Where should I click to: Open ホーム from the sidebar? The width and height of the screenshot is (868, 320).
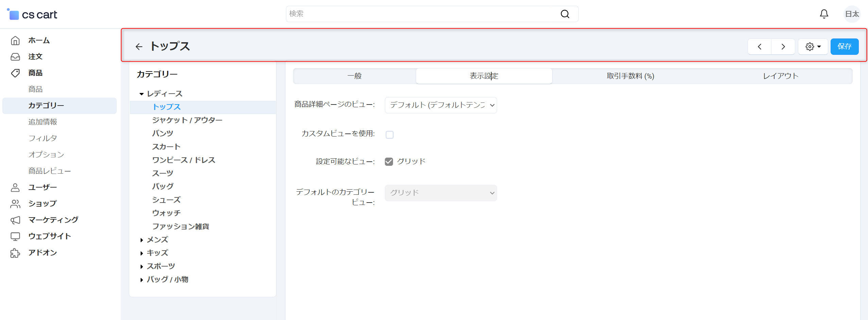39,41
